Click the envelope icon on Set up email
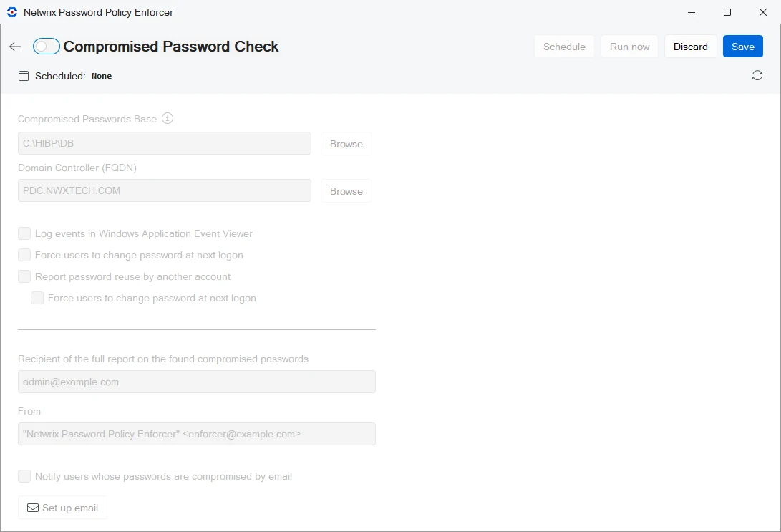Image resolution: width=781 pixels, height=532 pixels. 33,507
